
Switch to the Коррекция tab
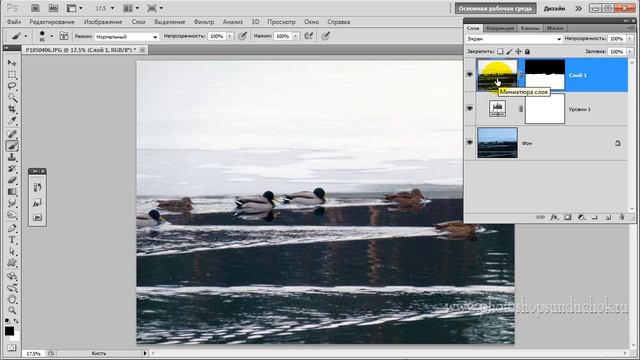click(x=500, y=28)
